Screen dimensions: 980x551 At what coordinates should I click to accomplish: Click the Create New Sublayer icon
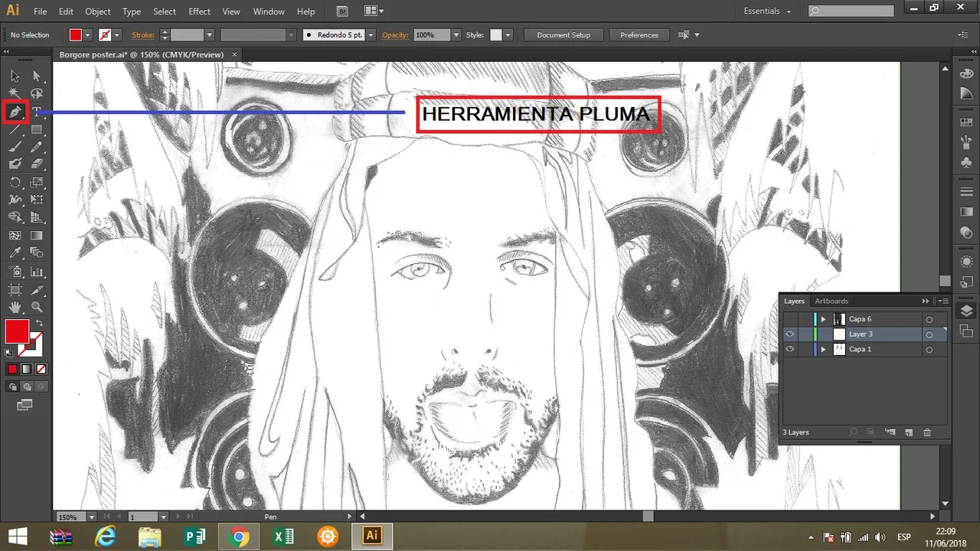click(890, 432)
